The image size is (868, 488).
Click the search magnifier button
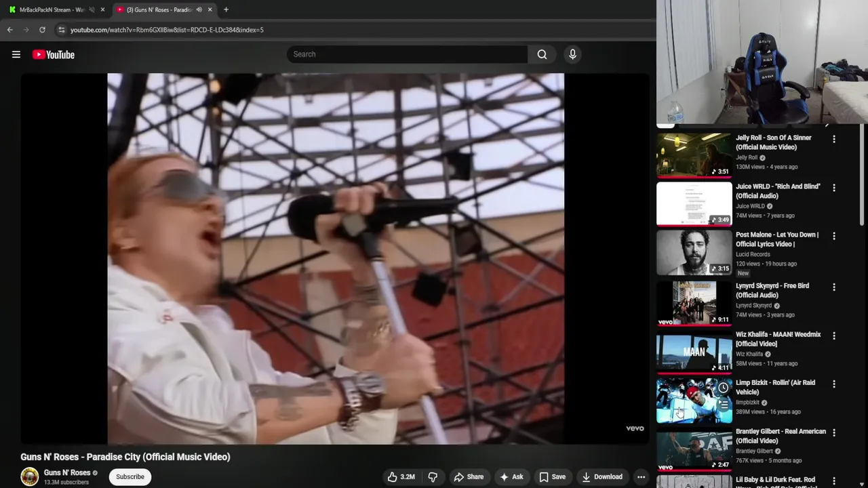(542, 54)
